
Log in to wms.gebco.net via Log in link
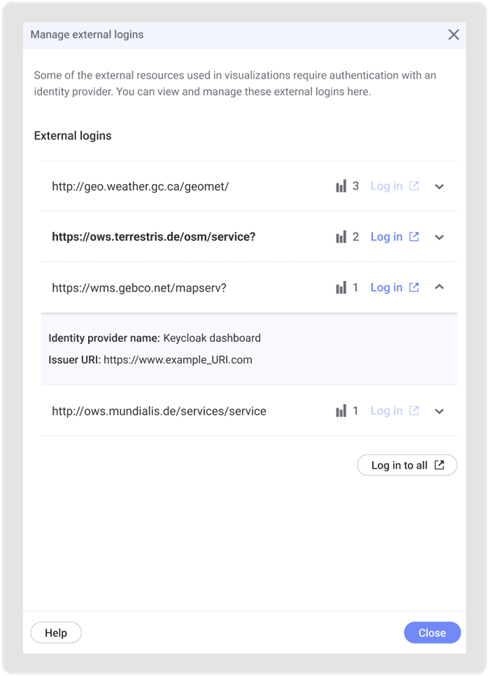tap(386, 288)
